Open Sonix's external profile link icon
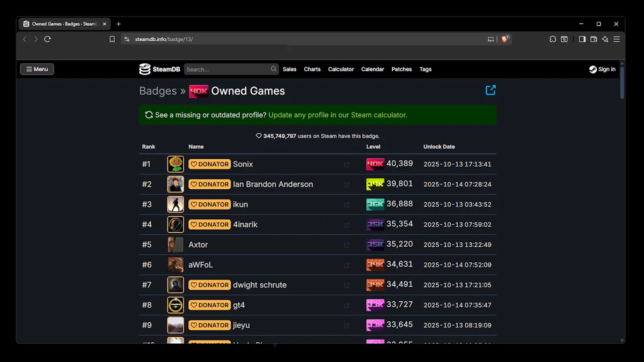This screenshot has height=362, width=644. (347, 165)
